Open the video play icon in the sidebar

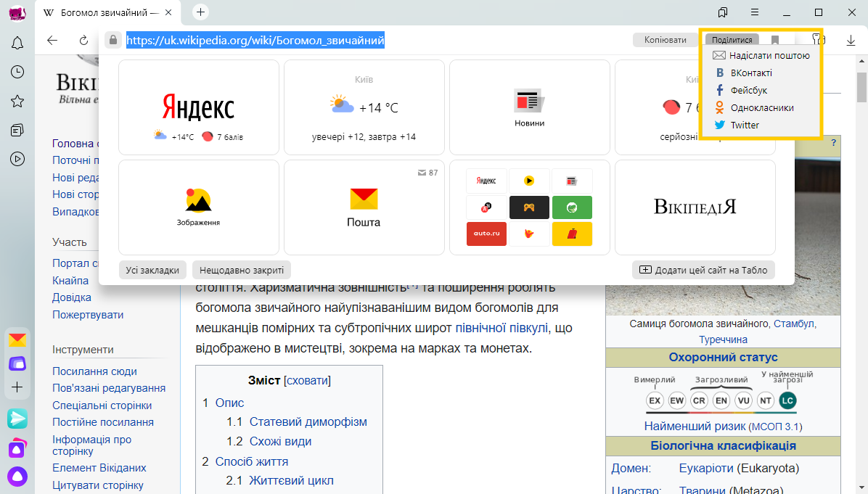[x=17, y=160]
